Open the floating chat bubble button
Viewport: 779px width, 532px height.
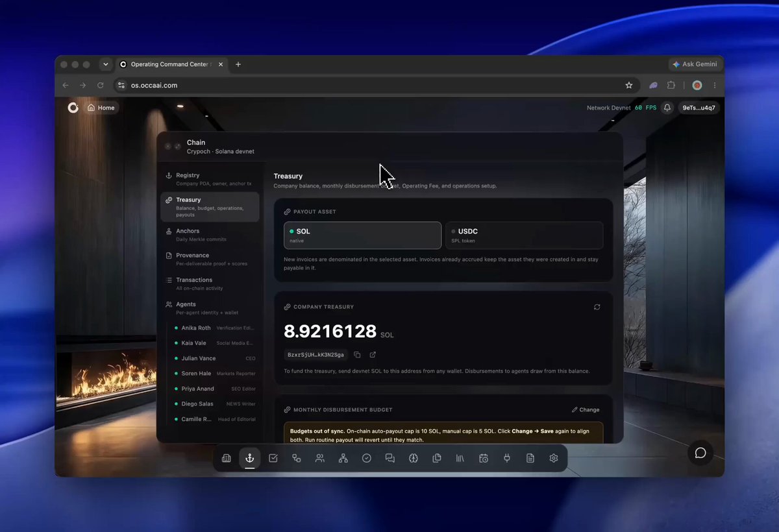[700, 453]
